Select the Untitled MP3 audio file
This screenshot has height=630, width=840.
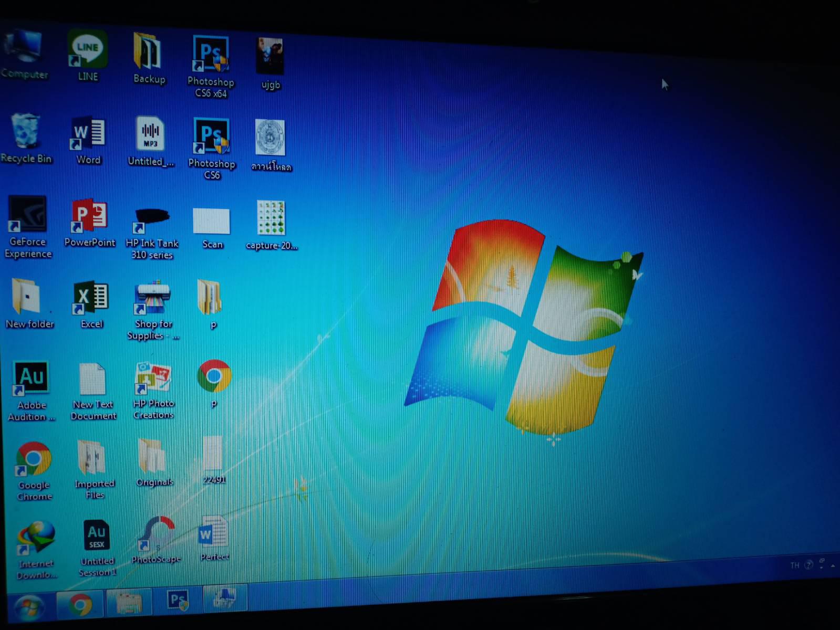pyautogui.click(x=150, y=142)
